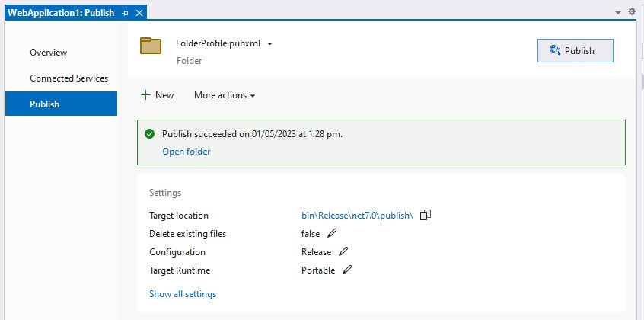The image size is (644, 320).
Task: Create a New publish profile
Action: click(x=158, y=95)
